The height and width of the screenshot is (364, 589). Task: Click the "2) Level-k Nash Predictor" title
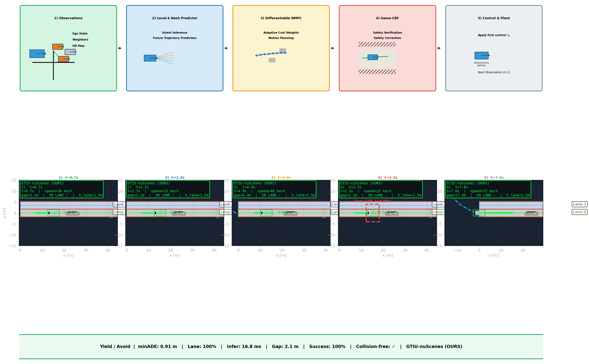click(175, 18)
